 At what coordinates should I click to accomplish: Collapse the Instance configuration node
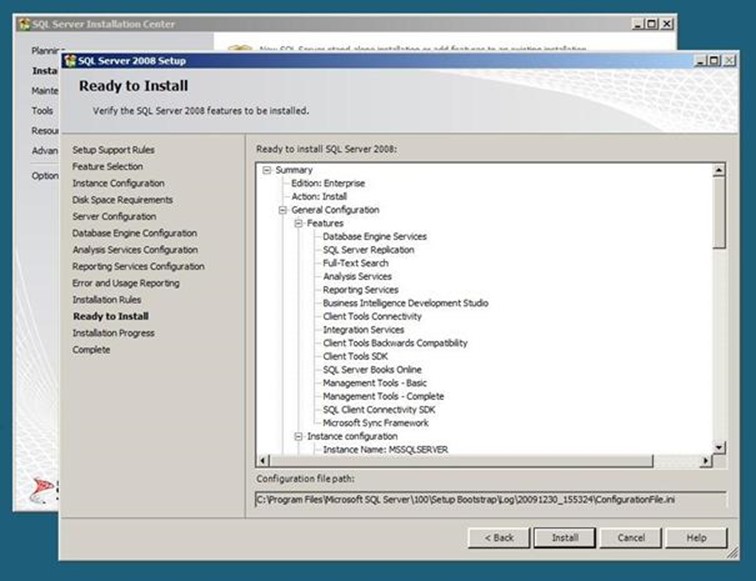tap(298, 436)
